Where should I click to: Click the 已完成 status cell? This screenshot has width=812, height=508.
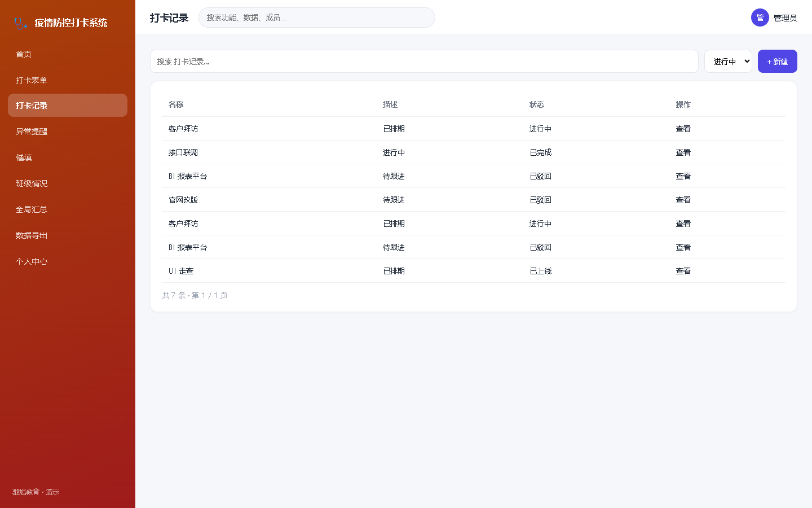(541, 152)
